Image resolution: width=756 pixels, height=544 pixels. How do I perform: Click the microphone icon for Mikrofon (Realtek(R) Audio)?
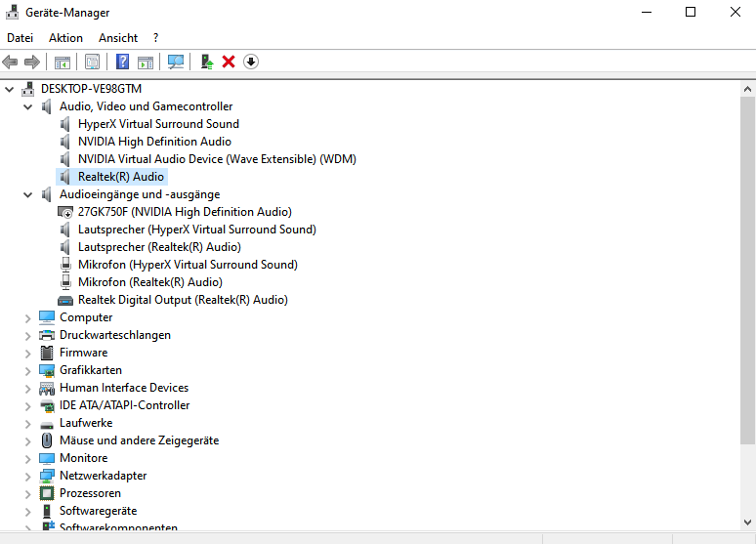pos(65,282)
